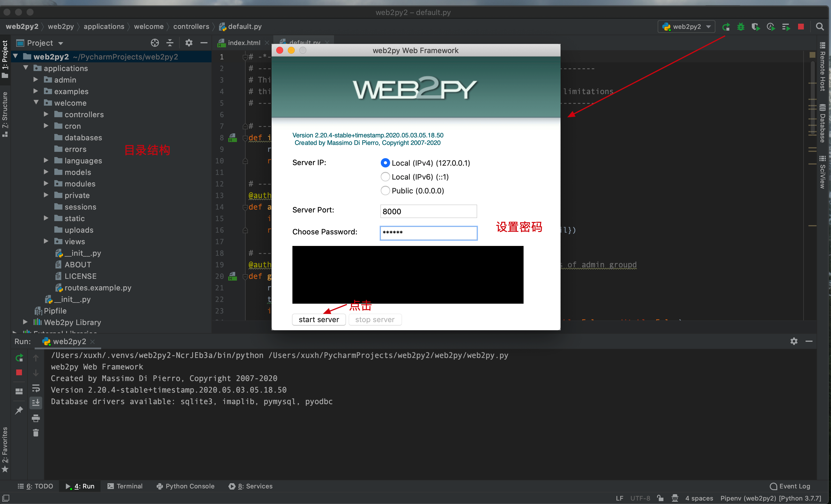Select Local (IPv4) 127.0.0.1 radio

[x=385, y=163]
